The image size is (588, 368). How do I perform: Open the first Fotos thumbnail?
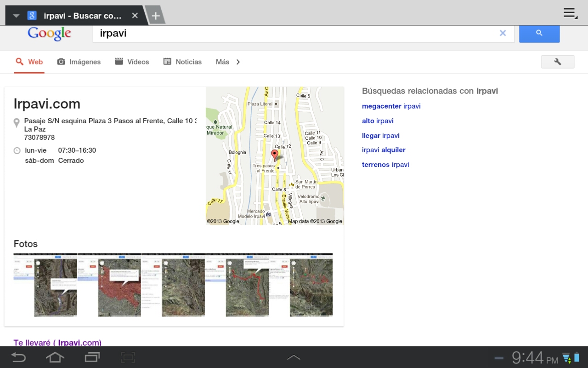(x=45, y=285)
